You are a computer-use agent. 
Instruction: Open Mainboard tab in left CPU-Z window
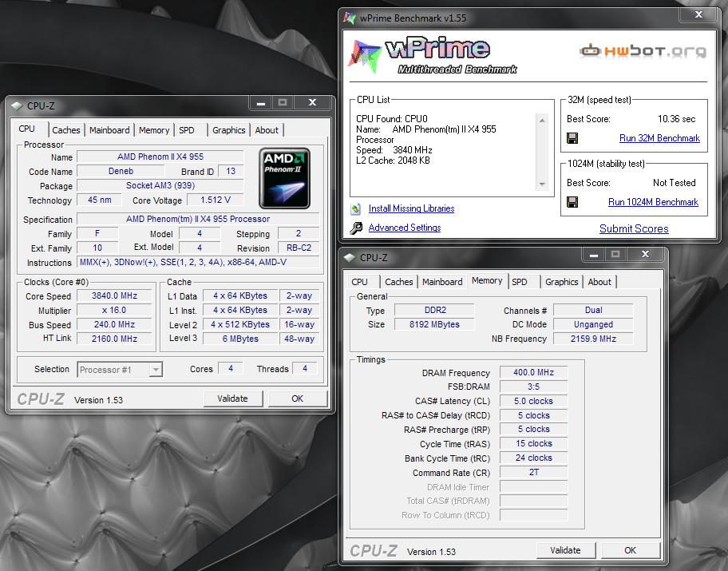coord(109,130)
